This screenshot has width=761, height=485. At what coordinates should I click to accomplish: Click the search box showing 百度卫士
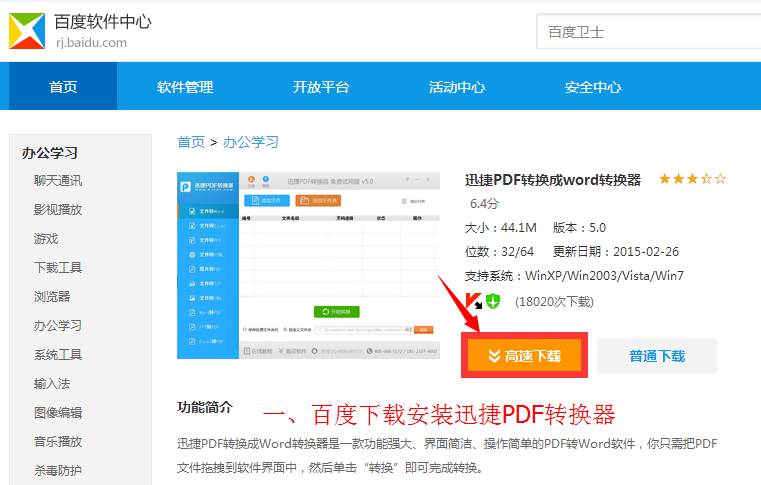tap(648, 32)
